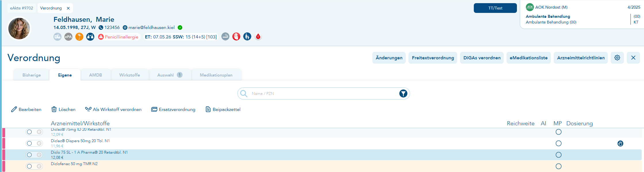This screenshot has height=172, width=644.
Task: Click the blood drop icon
Action: coord(258,36)
